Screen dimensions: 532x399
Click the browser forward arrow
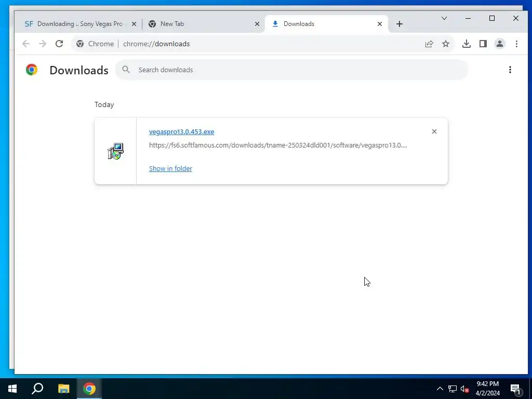tap(43, 44)
